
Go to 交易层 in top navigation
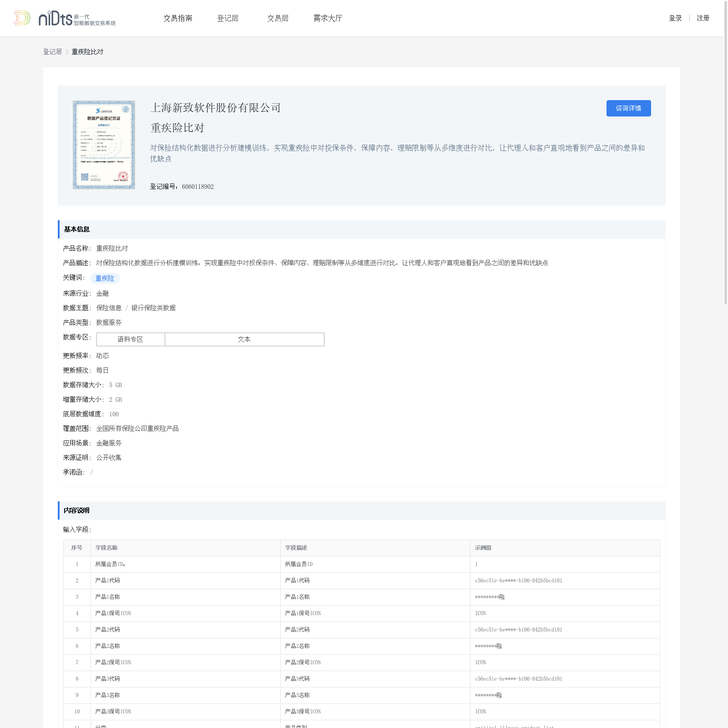coord(278,18)
